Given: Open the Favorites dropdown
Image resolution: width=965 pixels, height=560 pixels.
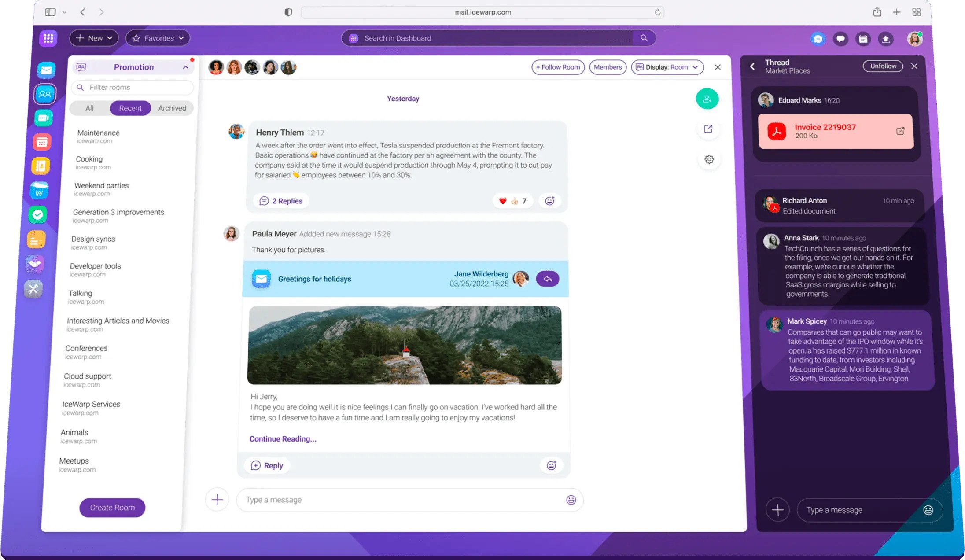Looking at the screenshot, I should click(158, 38).
